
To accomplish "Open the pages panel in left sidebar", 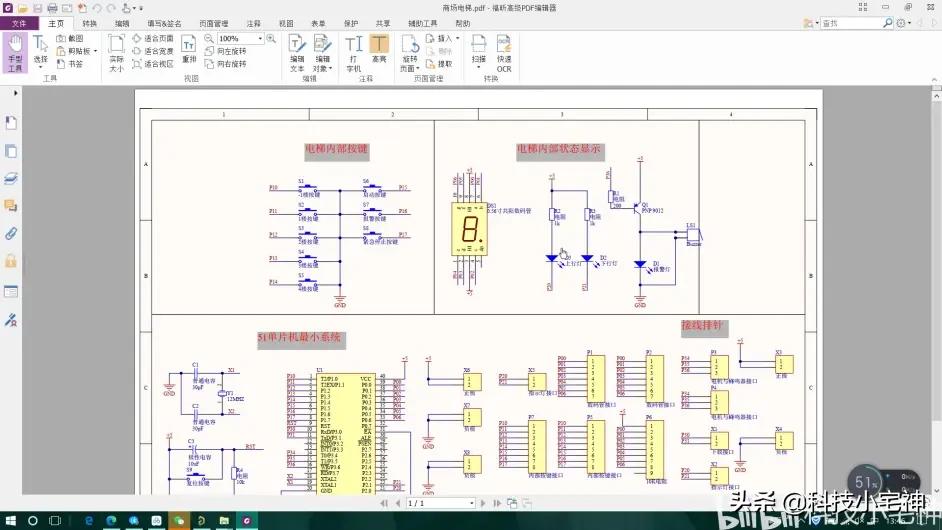I will [x=11, y=151].
